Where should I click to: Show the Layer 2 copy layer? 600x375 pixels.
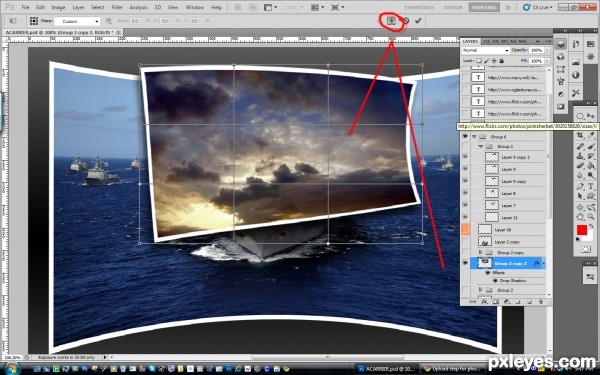click(x=465, y=241)
